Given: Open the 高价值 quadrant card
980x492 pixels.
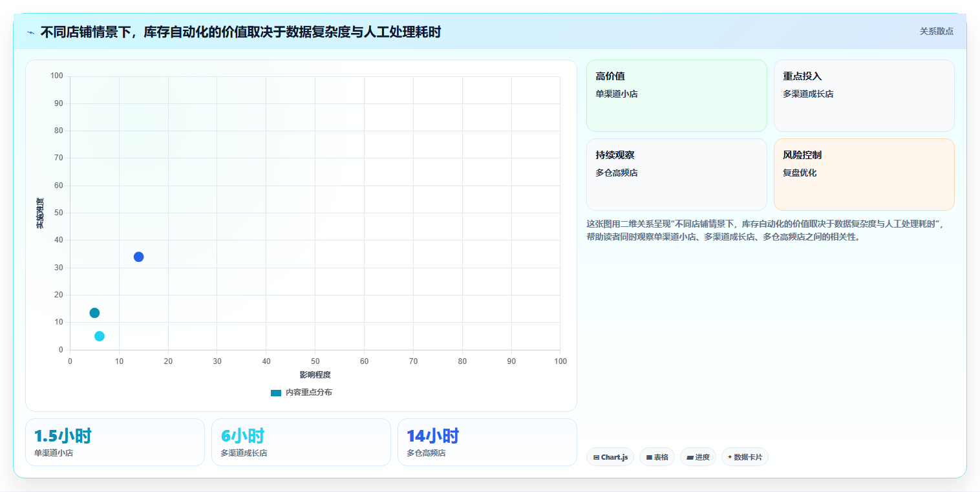Looking at the screenshot, I should pos(676,96).
